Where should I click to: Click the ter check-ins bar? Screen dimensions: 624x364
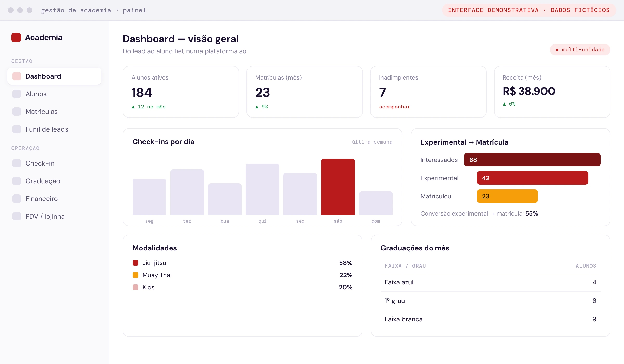[x=187, y=192]
